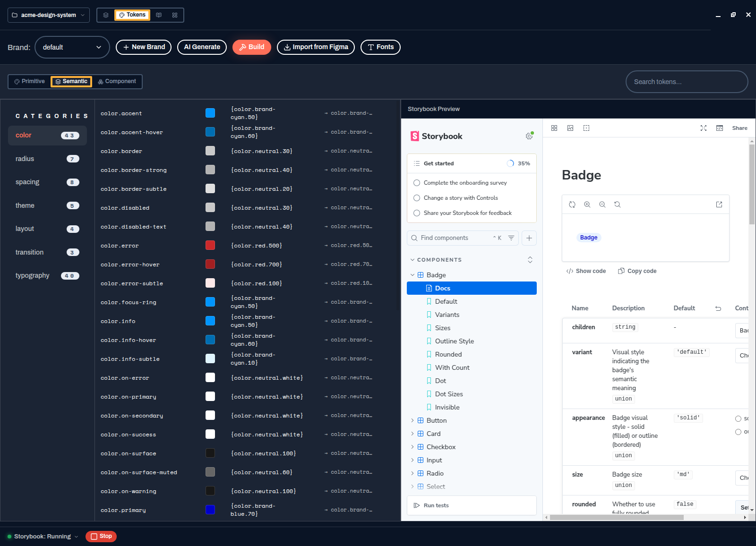Click the color.primary blue swatch
The image size is (756, 546).
(x=210, y=510)
